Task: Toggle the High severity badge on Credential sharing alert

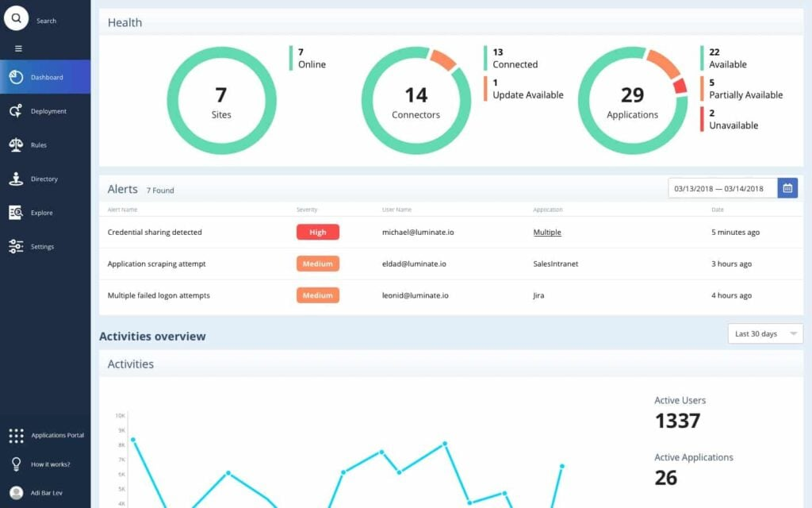Action: pos(317,232)
